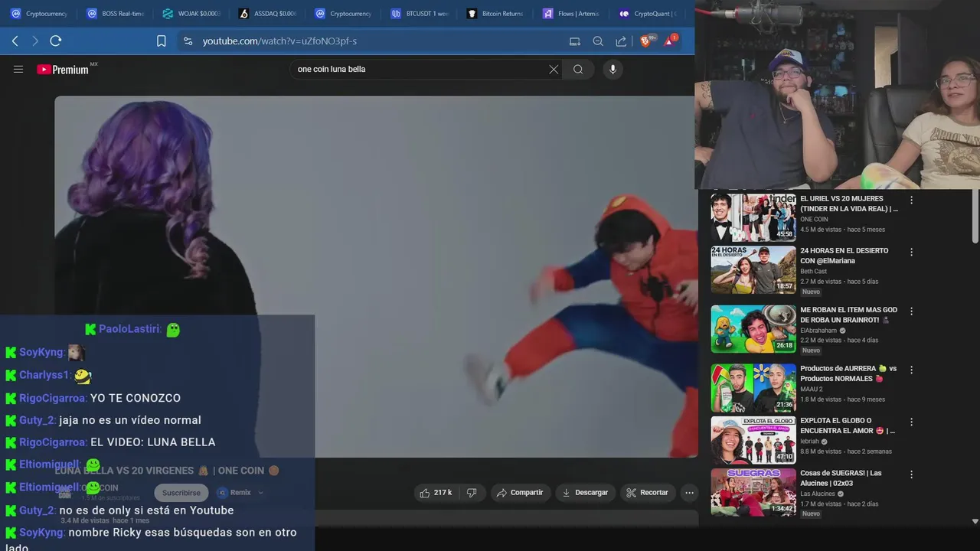Open options menu for 'ME ROBAN EL ITEM MAS GOD'
The image size is (980, 551).
click(x=911, y=311)
